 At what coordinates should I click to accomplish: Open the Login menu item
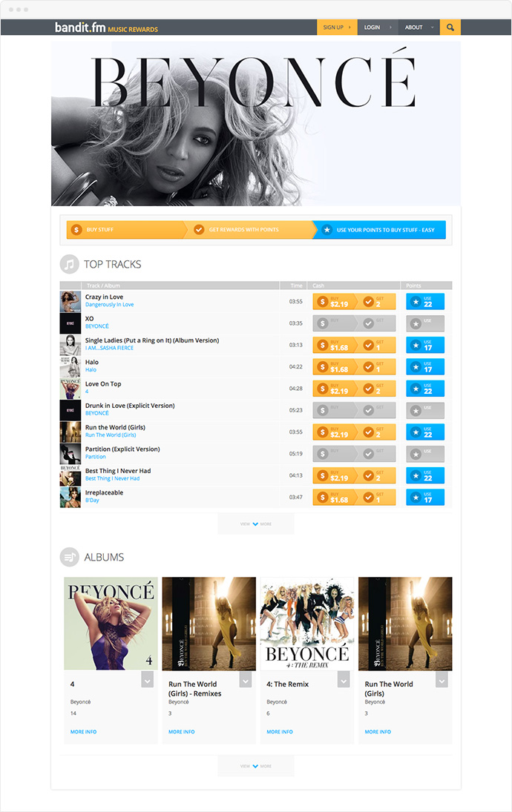tap(378, 27)
